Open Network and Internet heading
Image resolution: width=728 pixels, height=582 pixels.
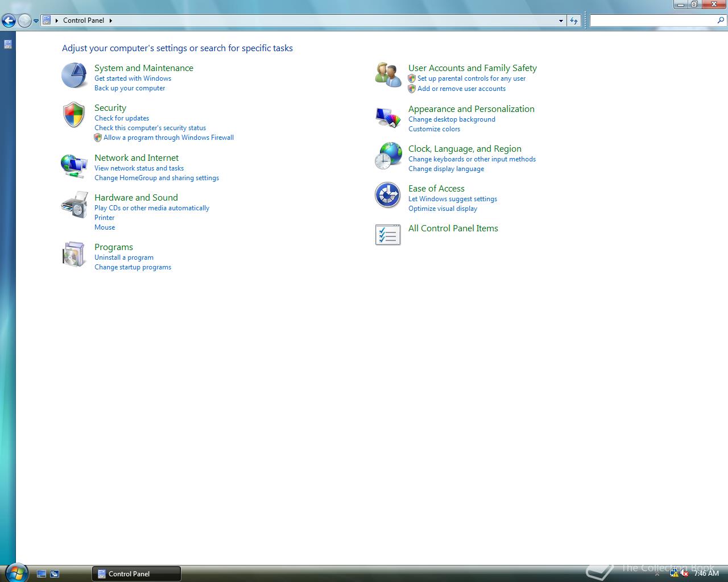pyautogui.click(x=136, y=157)
